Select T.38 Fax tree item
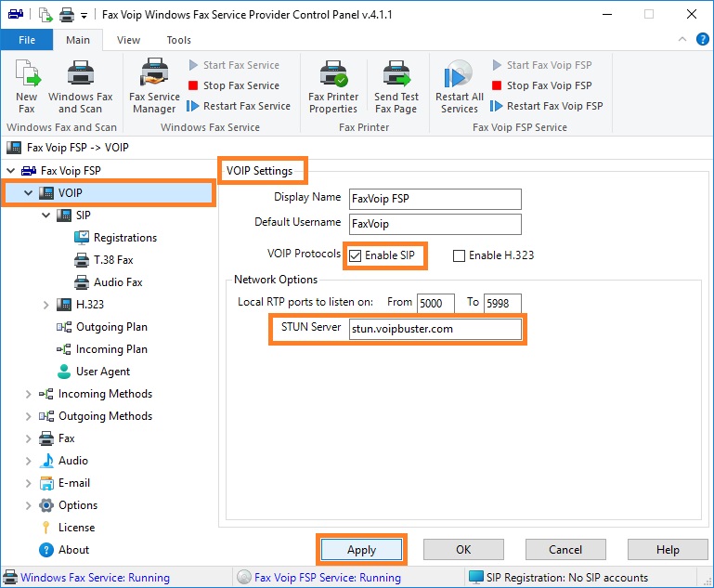This screenshot has width=714, height=588. [104, 260]
